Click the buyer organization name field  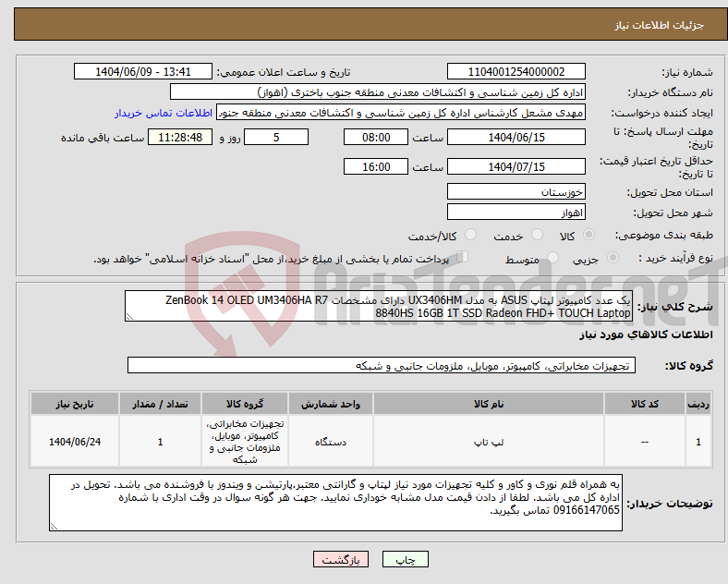378,91
